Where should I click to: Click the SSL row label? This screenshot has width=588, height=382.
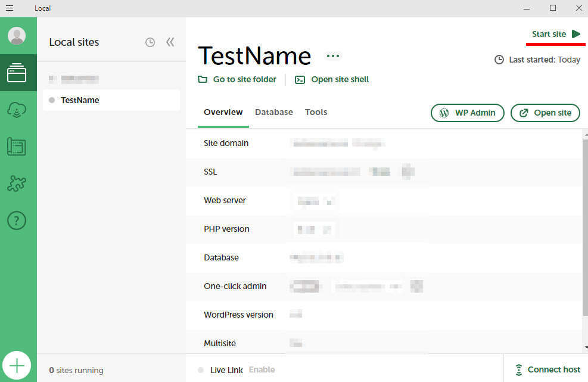(x=210, y=172)
